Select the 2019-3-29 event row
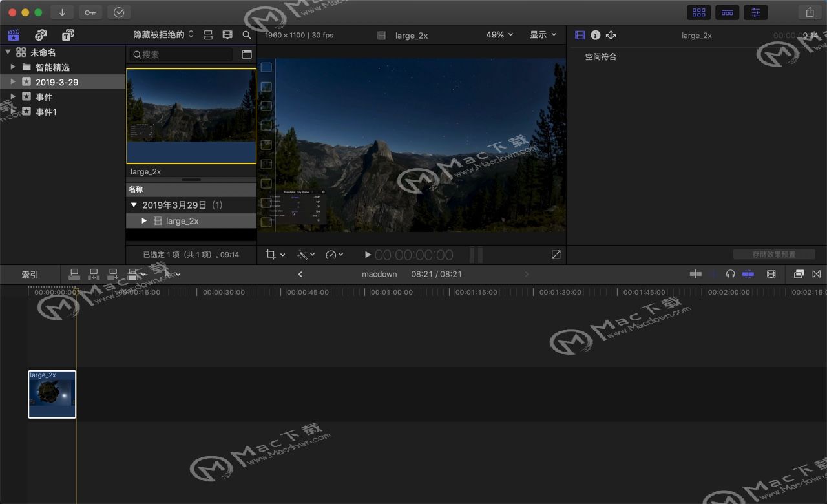The height and width of the screenshot is (504, 827). click(63, 82)
